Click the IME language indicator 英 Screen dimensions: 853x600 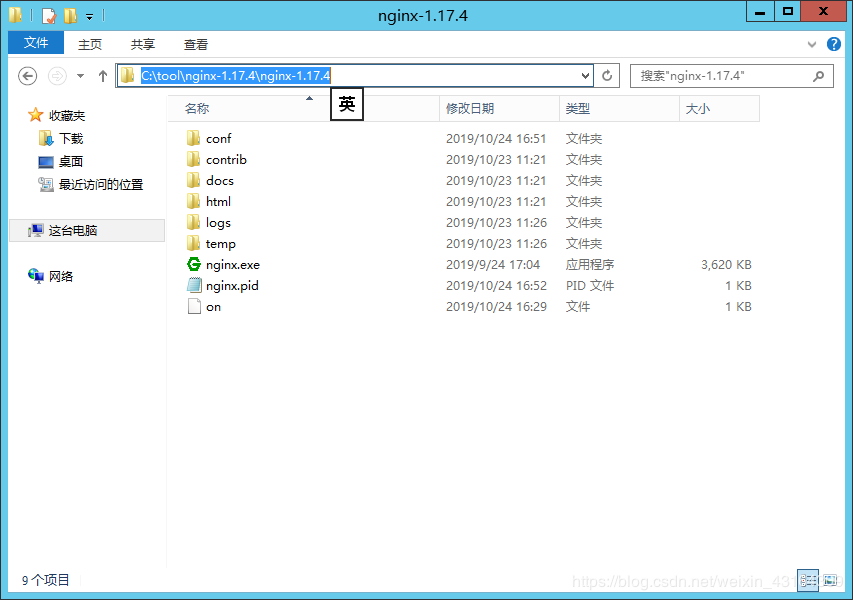347,104
